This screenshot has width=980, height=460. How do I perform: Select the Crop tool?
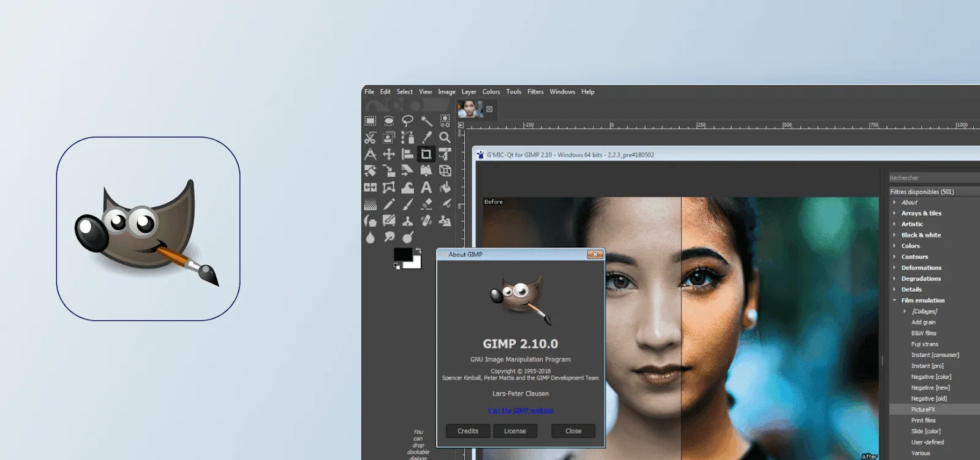(426, 154)
